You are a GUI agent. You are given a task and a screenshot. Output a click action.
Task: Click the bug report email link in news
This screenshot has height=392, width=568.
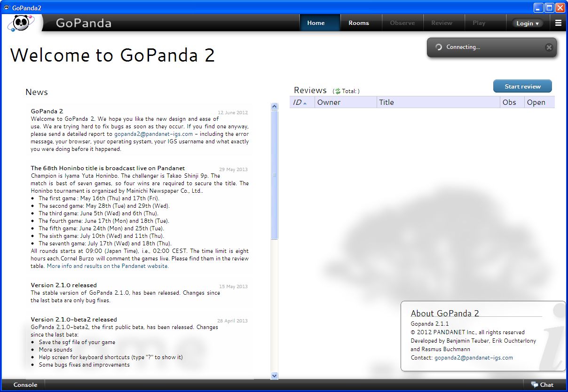[153, 134]
